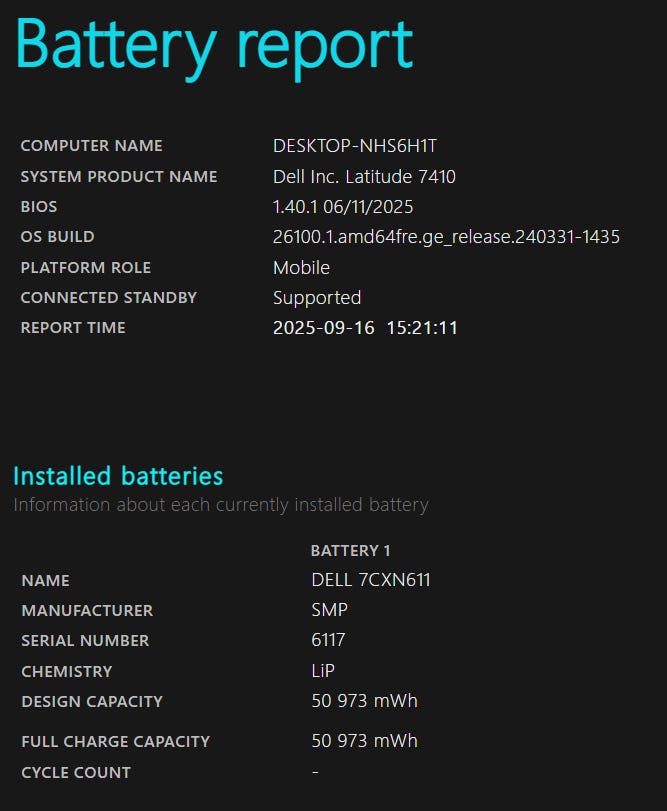667x811 pixels.
Task: Select the OS build string
Action: pyautogui.click(x=446, y=237)
